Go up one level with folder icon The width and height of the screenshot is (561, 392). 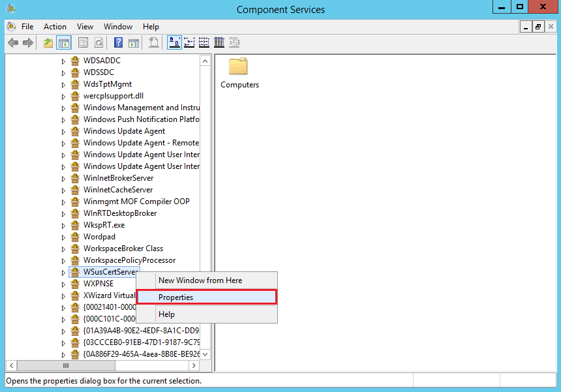point(48,43)
